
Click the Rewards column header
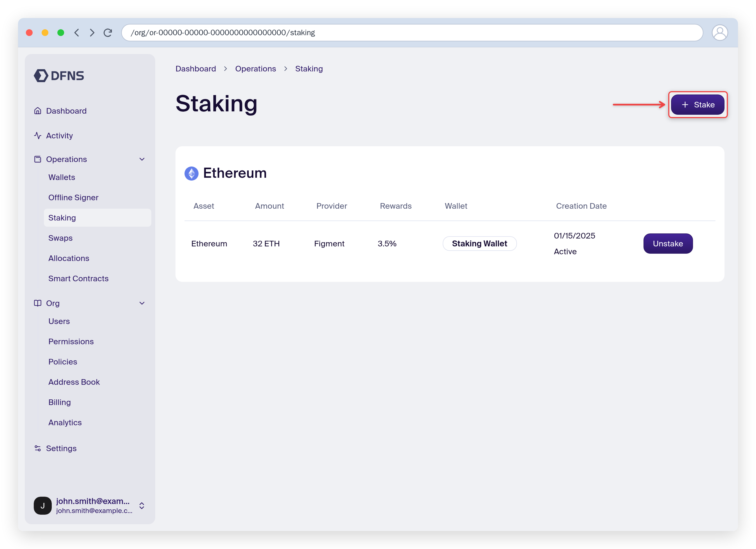pyautogui.click(x=396, y=206)
